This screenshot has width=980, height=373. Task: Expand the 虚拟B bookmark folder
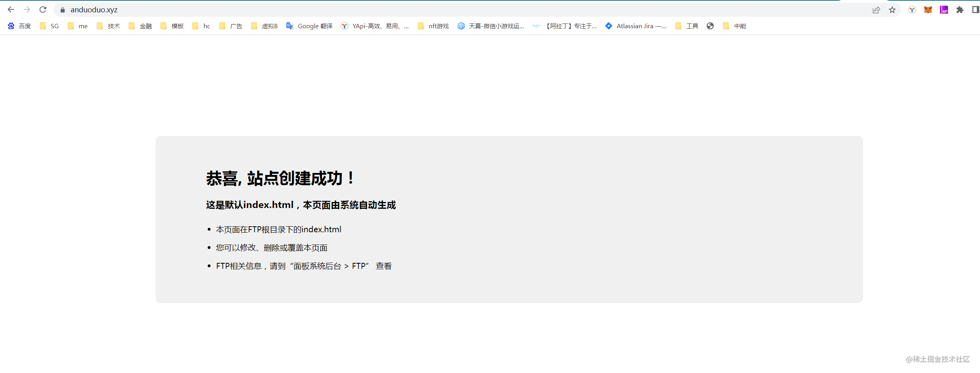tap(264, 26)
